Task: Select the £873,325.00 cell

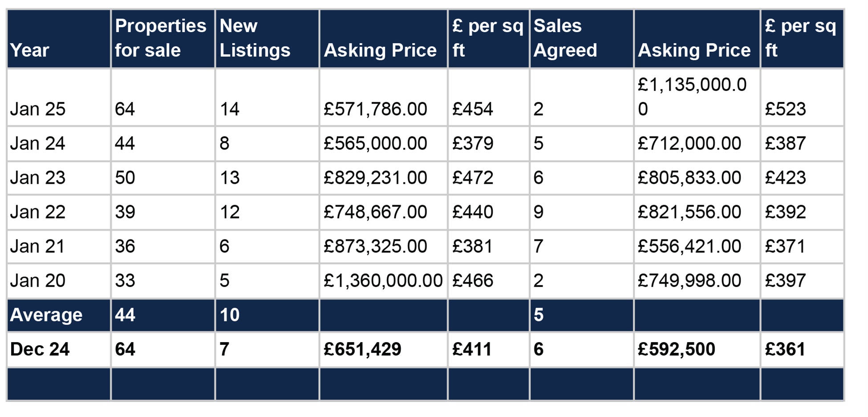Action: 375,246
